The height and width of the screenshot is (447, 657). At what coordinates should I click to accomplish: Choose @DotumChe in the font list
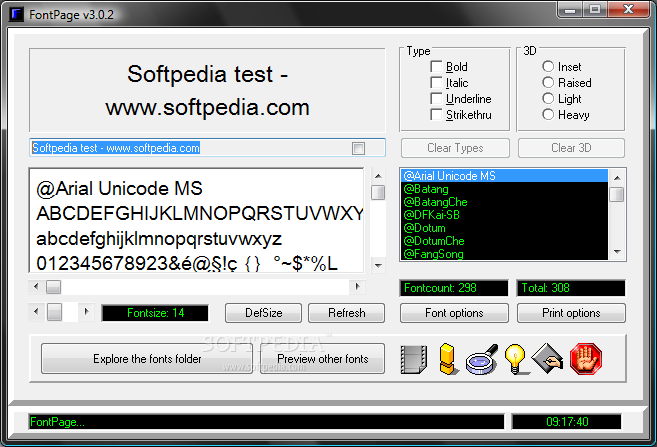504,241
